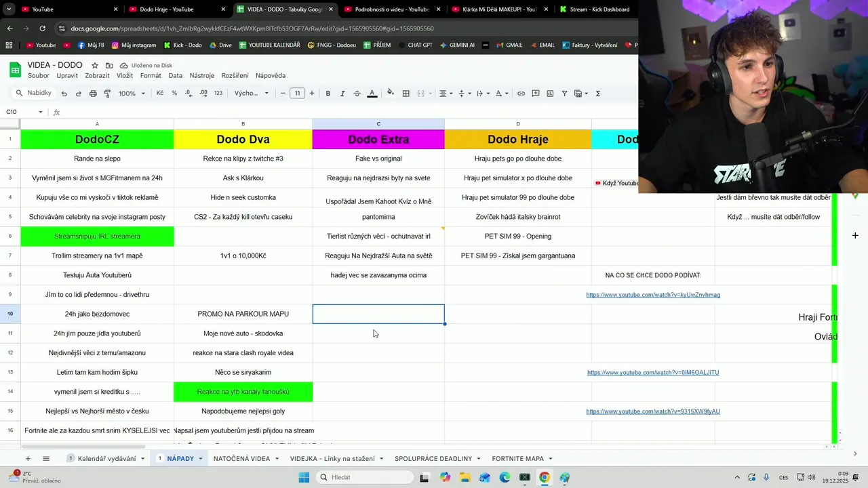Format as currency with Kč button
The width and height of the screenshot is (868, 488).
(x=160, y=94)
